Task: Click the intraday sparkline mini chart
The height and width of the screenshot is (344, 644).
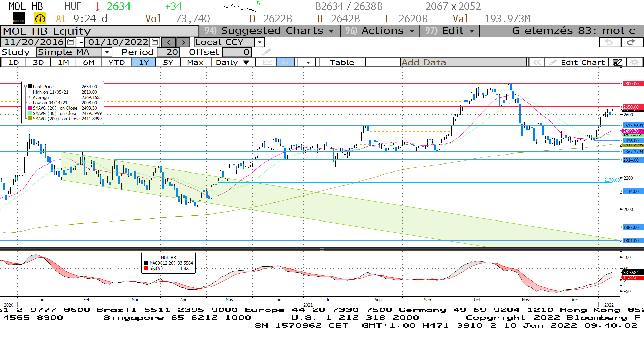Action: (241, 7)
